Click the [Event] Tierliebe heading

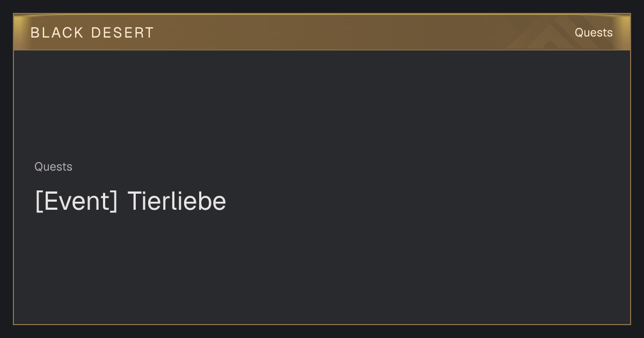pos(130,201)
